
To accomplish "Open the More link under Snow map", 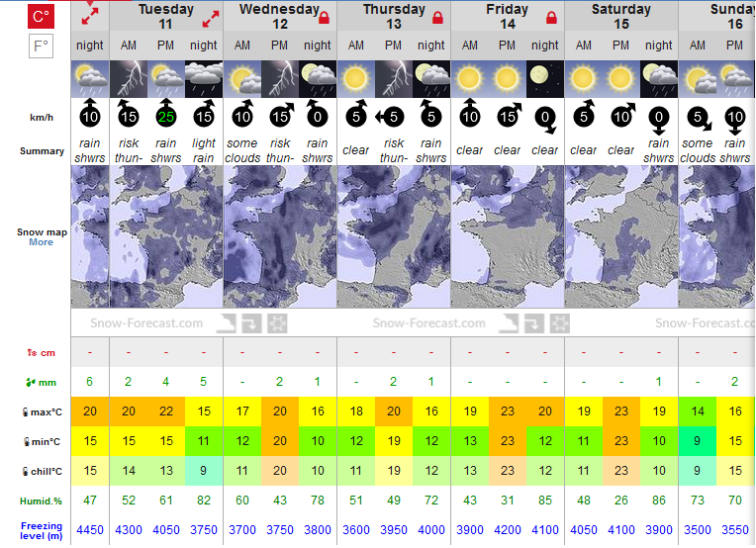I will [41, 242].
